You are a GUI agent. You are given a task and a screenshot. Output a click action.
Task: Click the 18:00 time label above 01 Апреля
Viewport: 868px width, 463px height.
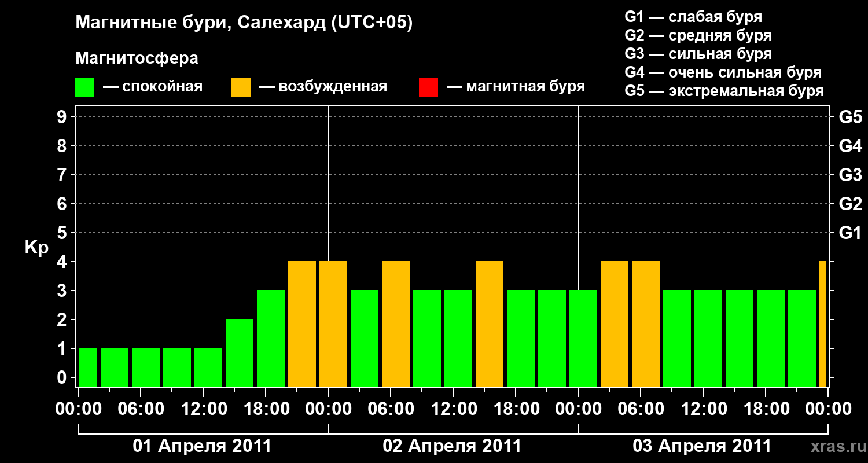tap(266, 409)
